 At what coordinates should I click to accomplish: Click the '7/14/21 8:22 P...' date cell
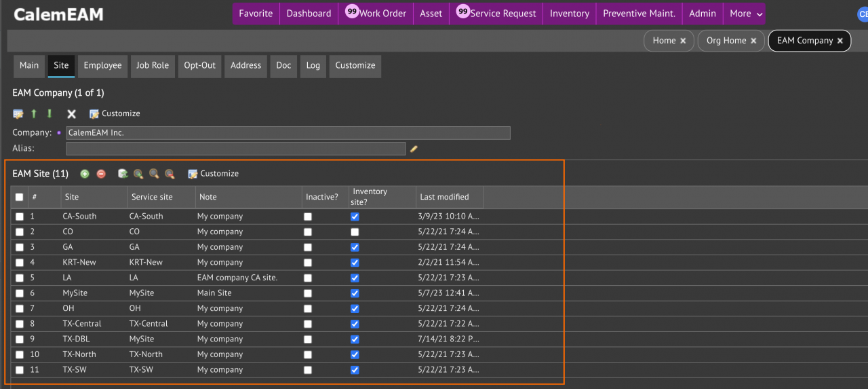[449, 339]
